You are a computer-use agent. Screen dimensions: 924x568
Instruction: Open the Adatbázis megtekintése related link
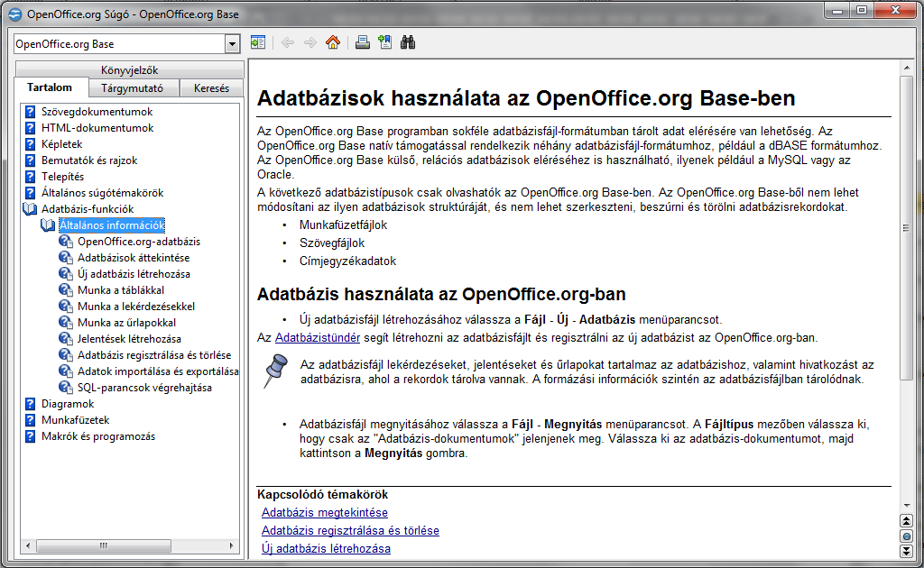point(325,513)
